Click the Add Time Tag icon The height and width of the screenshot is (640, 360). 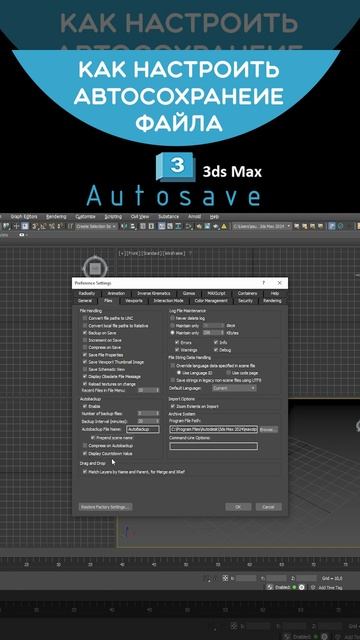313,587
